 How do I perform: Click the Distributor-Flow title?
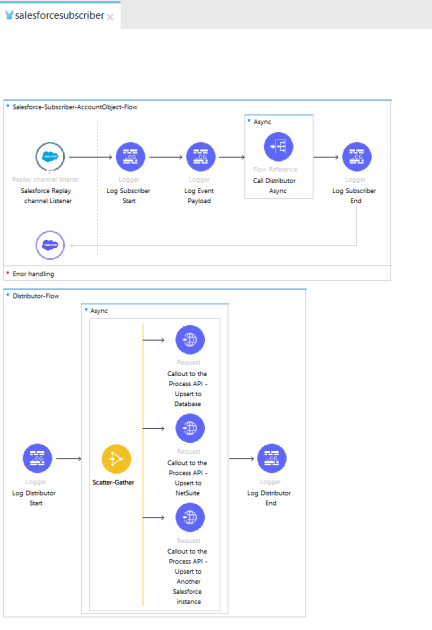point(36,296)
